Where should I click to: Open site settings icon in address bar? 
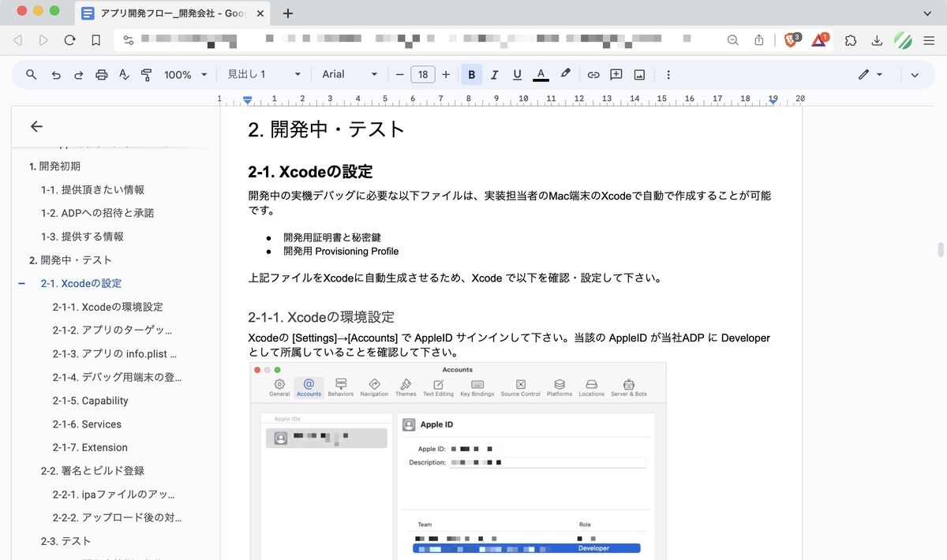(x=129, y=40)
